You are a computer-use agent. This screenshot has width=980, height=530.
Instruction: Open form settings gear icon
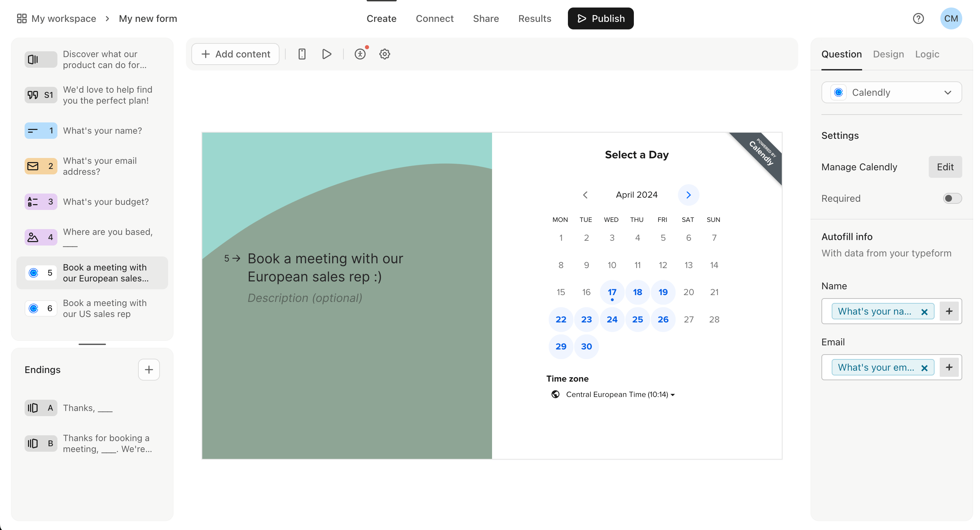coord(385,54)
